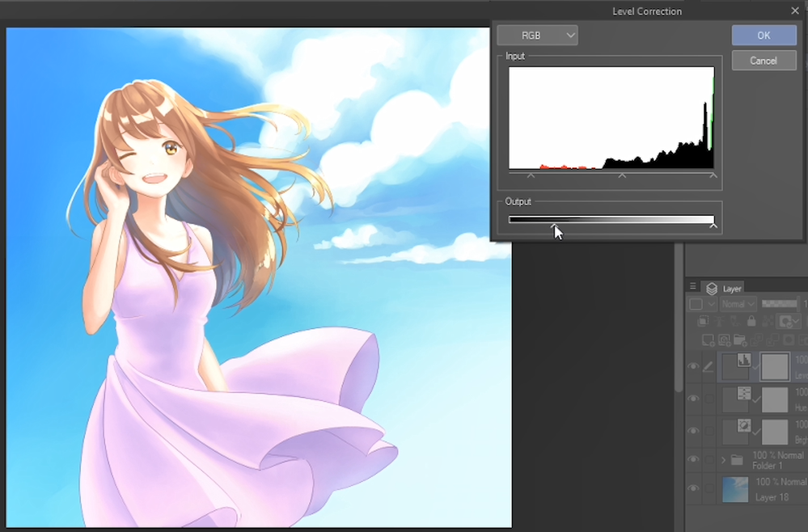Click the vertical scrollbar beside the canvas
808x532 pixels.
679,317
